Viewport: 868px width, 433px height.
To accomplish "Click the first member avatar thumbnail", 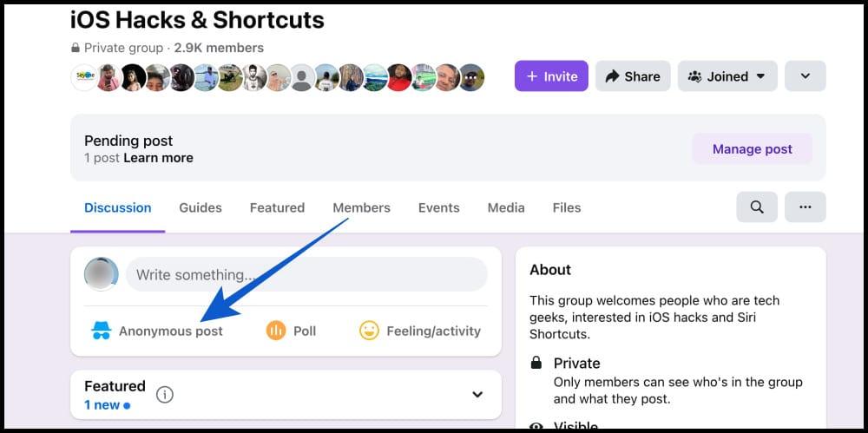I will click(x=84, y=77).
